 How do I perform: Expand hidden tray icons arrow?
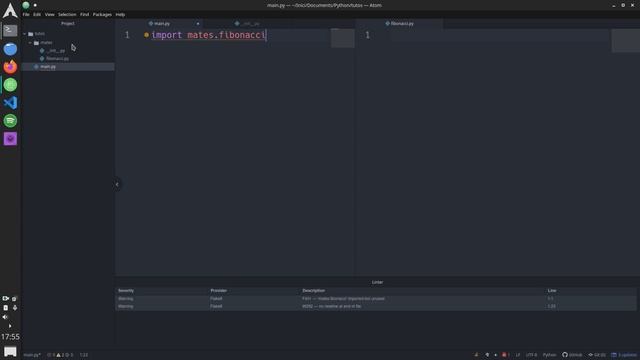[10, 326]
